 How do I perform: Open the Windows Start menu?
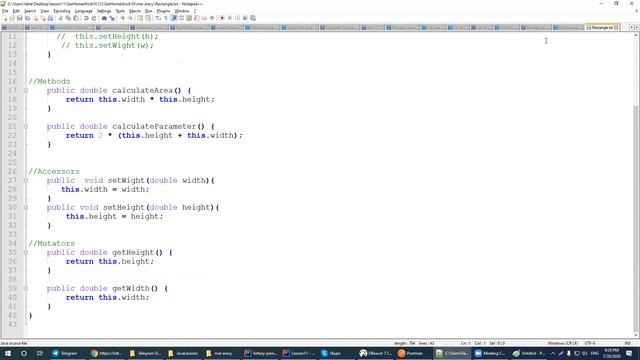[8, 353]
